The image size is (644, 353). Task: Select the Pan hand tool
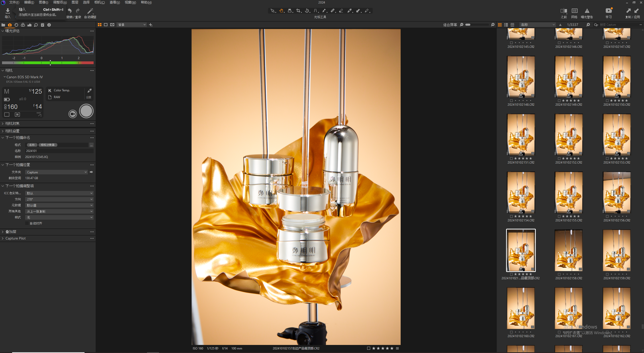pos(281,11)
